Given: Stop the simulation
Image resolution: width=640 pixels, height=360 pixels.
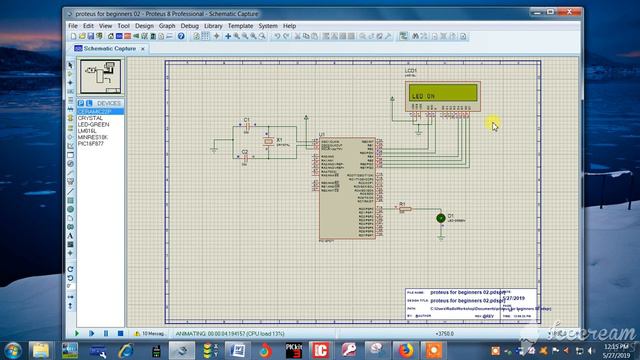Looking at the screenshot, I should point(120,333).
